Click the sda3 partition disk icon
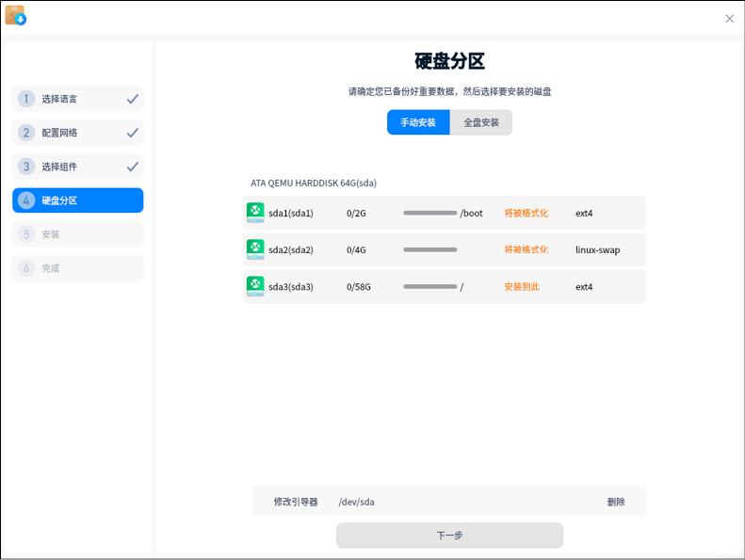Screen dimensions: 745x560 [x=255, y=286]
